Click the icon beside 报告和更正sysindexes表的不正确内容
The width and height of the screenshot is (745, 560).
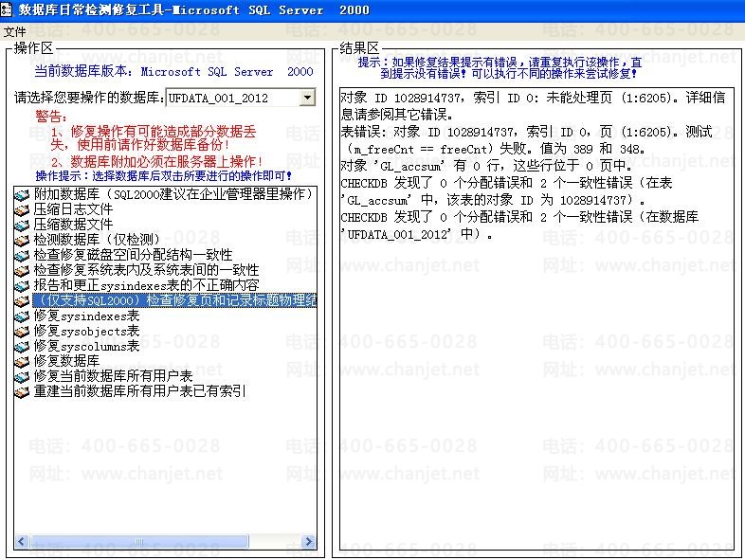click(22, 286)
